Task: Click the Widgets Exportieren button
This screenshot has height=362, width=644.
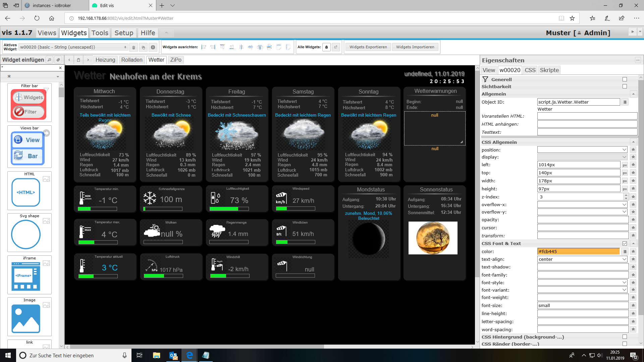Action: [x=368, y=47]
